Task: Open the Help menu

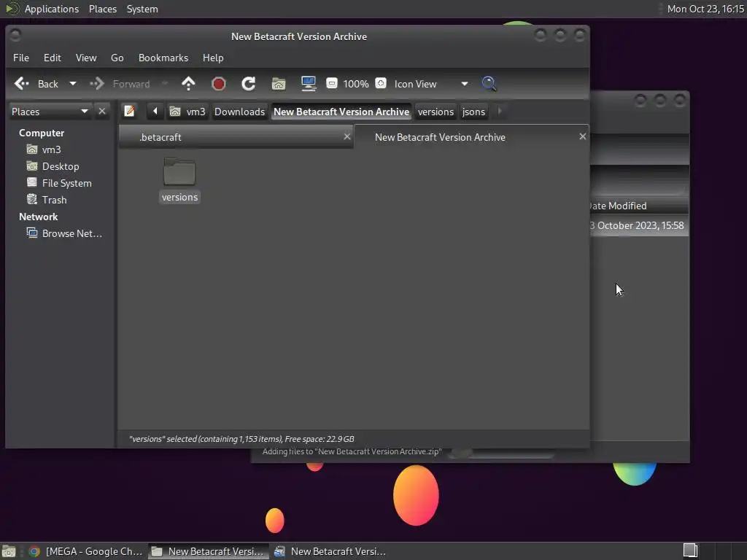Action: point(213,58)
